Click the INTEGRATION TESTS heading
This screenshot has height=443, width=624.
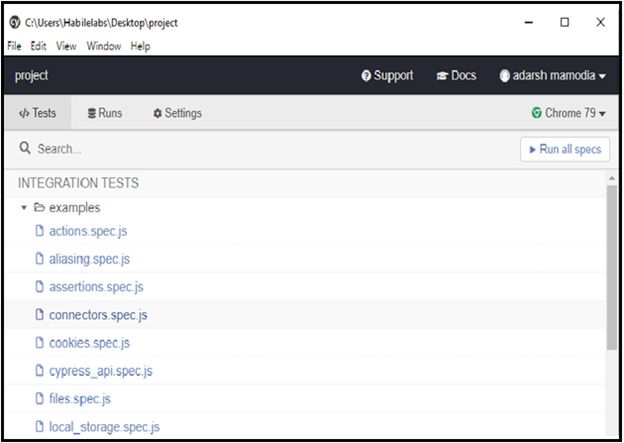click(78, 183)
